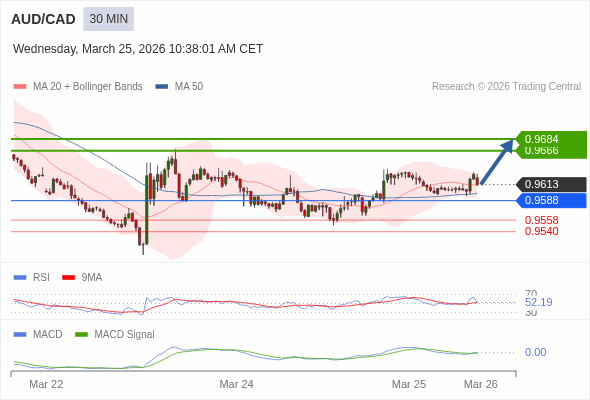Viewport: 590px width, 400px height.
Task: Click the MA 50 blue legend swatch
Action: pyautogui.click(x=162, y=87)
